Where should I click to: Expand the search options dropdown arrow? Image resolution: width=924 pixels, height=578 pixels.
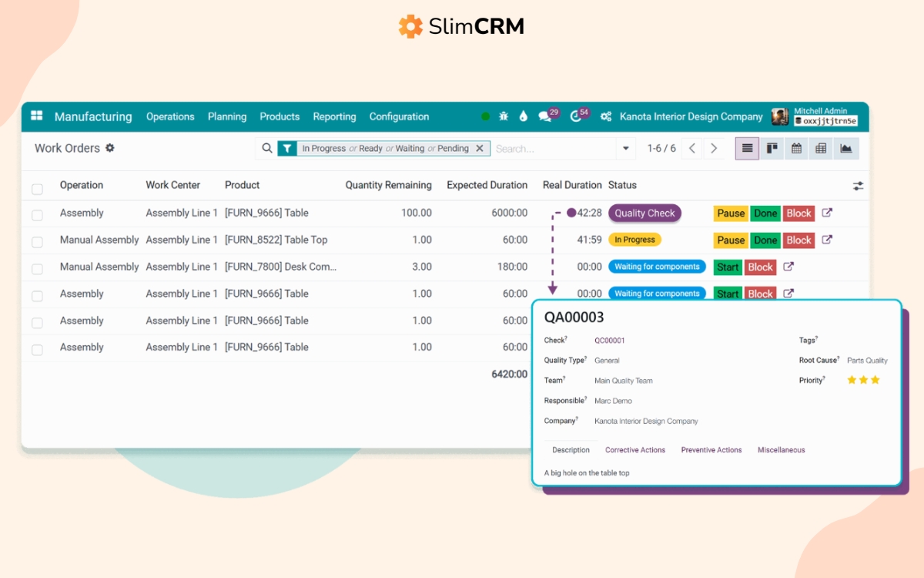click(626, 149)
